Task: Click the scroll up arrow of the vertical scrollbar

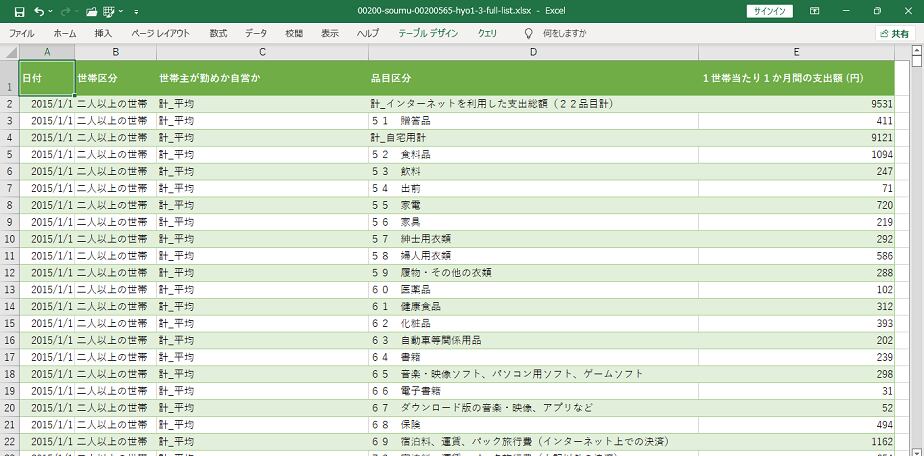Action: pyautogui.click(x=916, y=49)
